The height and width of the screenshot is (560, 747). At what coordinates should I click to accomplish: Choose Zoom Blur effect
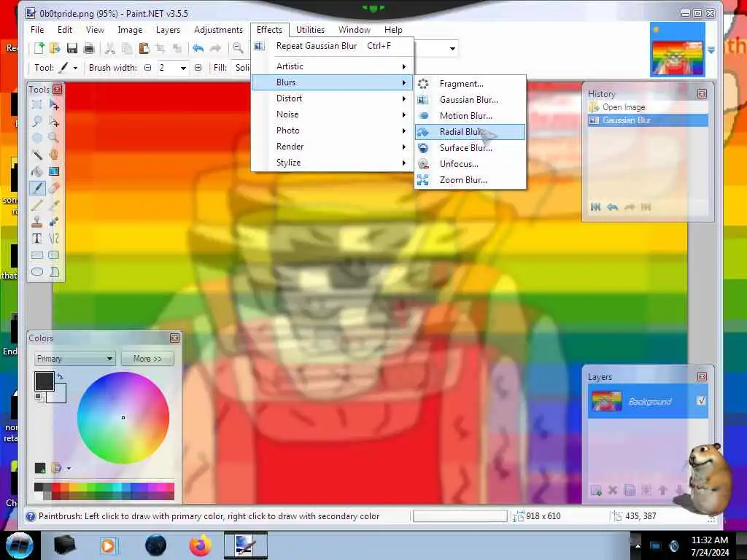[x=471, y=180]
